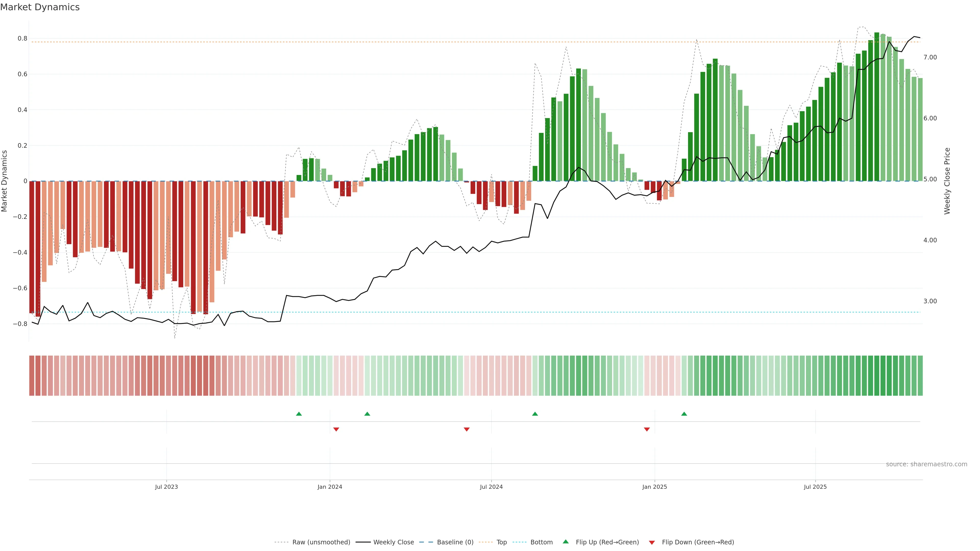Click the flip-up triangle after Jul 2024
Image resolution: width=980 pixels, height=551 pixels.
point(535,414)
